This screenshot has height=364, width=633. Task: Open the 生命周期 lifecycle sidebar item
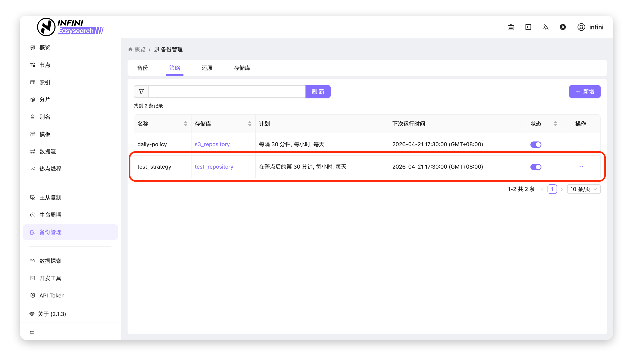50,215
